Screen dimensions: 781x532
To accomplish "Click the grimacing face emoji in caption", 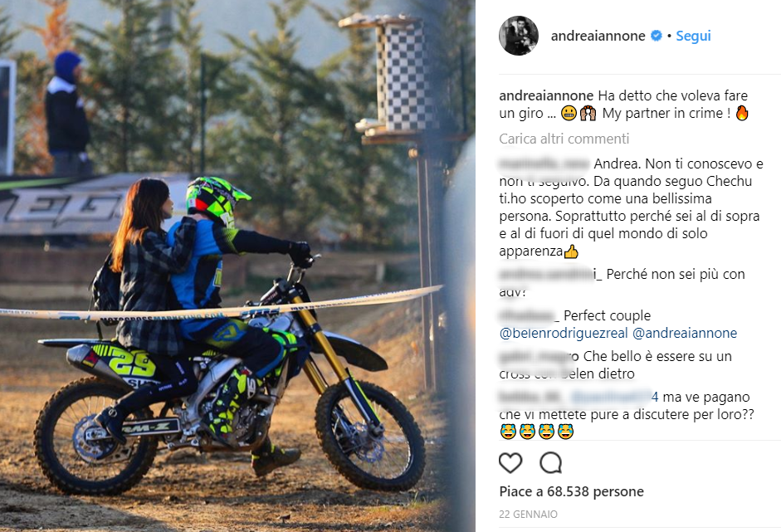I will 569,113.
